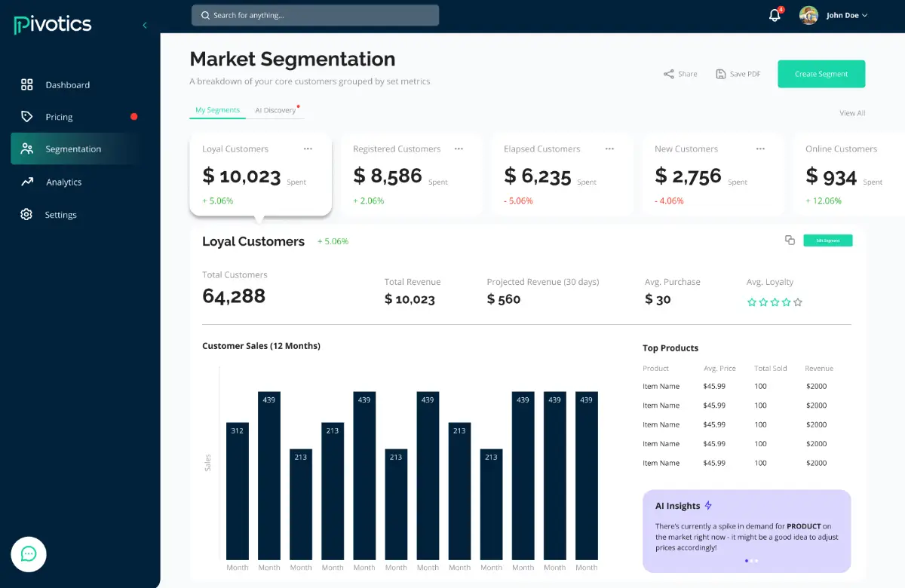Open Settings gear in the sidebar
The width and height of the screenshot is (905, 588).
pyautogui.click(x=27, y=215)
